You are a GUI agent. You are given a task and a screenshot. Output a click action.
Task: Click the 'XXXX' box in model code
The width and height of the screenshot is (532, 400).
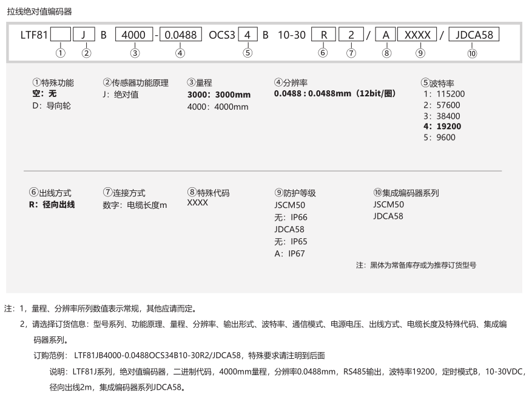click(x=417, y=35)
